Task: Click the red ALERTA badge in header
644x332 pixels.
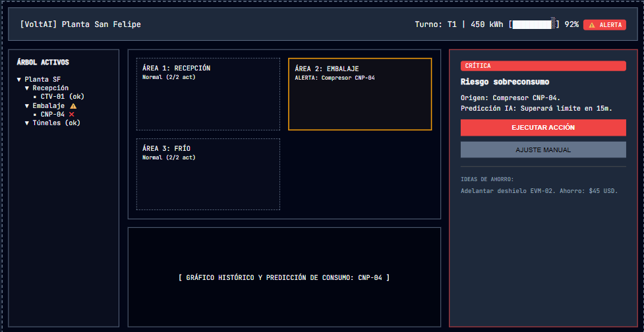Action: [604, 25]
